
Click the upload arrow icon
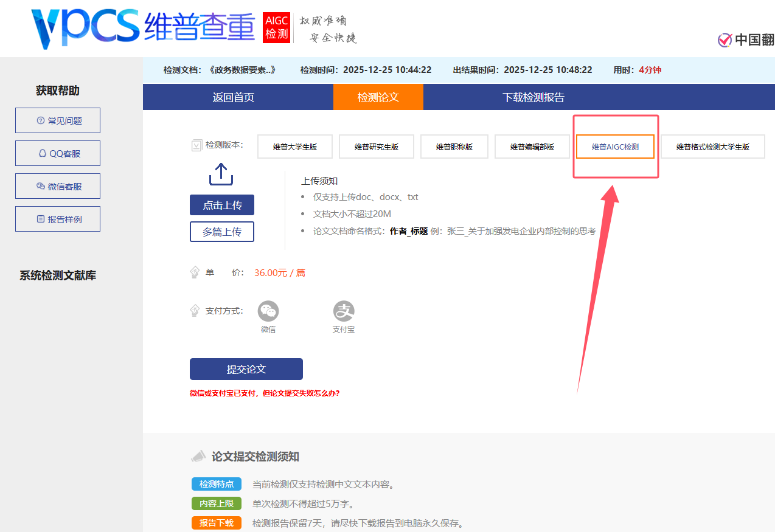[x=221, y=174]
